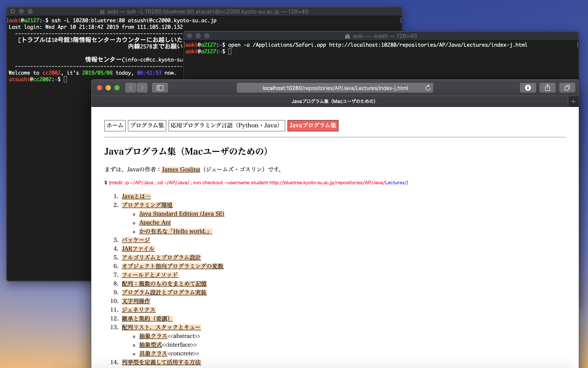Image resolution: width=588 pixels, height=368 pixels.
Task: Click the Safari address bar URL
Action: coord(335,88)
